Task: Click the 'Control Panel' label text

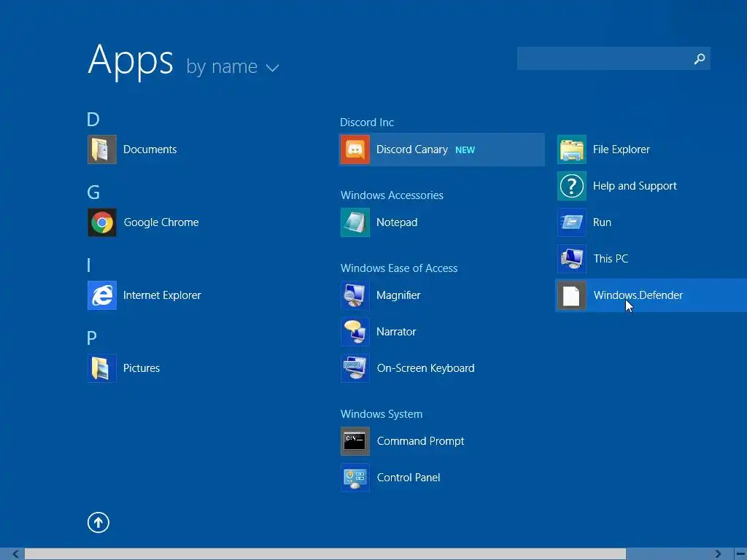Action: point(409,478)
